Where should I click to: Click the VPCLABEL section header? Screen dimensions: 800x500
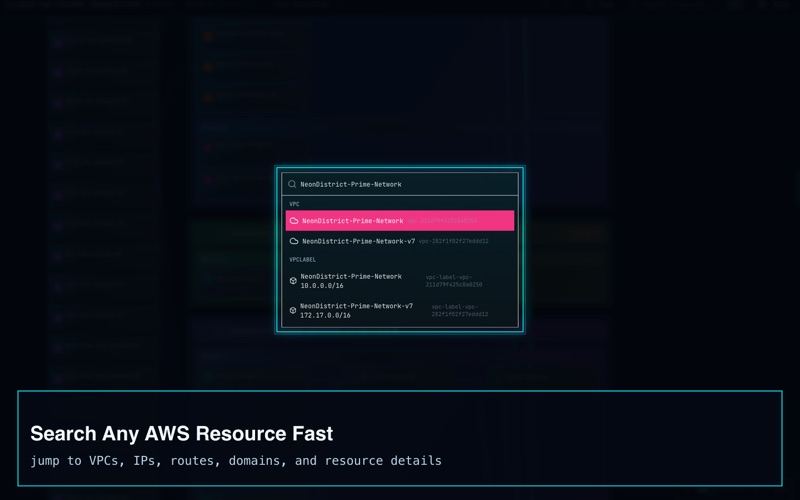303,260
